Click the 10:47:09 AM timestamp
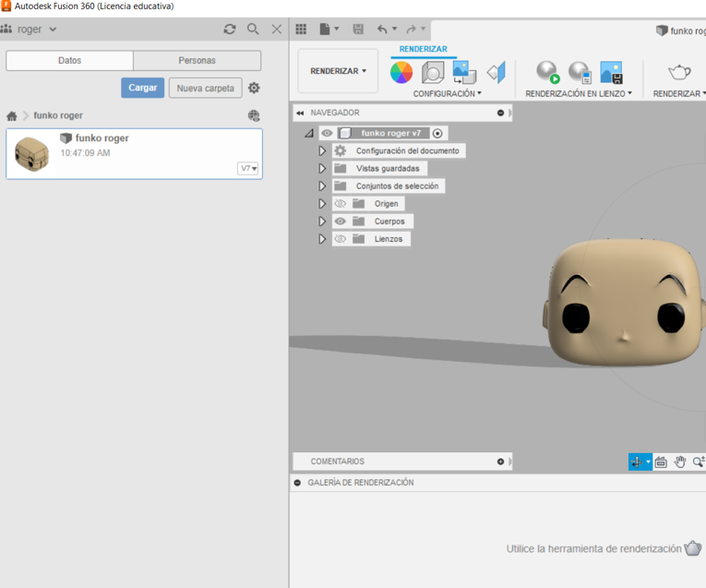This screenshot has height=588, width=706. [x=86, y=153]
